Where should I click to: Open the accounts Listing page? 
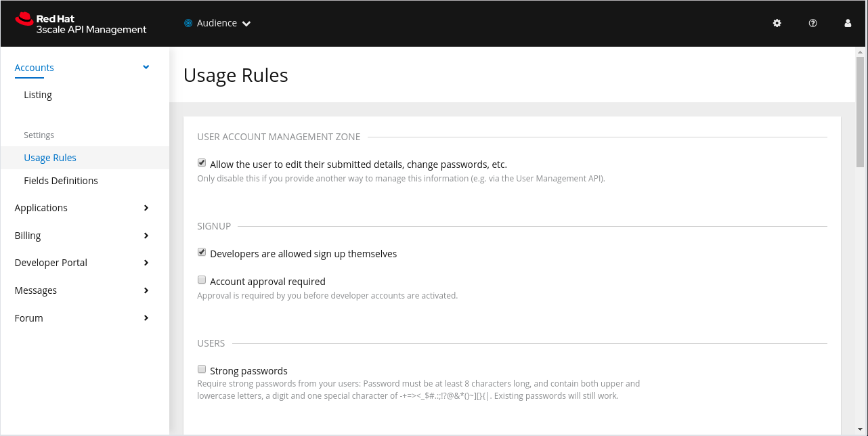[38, 95]
